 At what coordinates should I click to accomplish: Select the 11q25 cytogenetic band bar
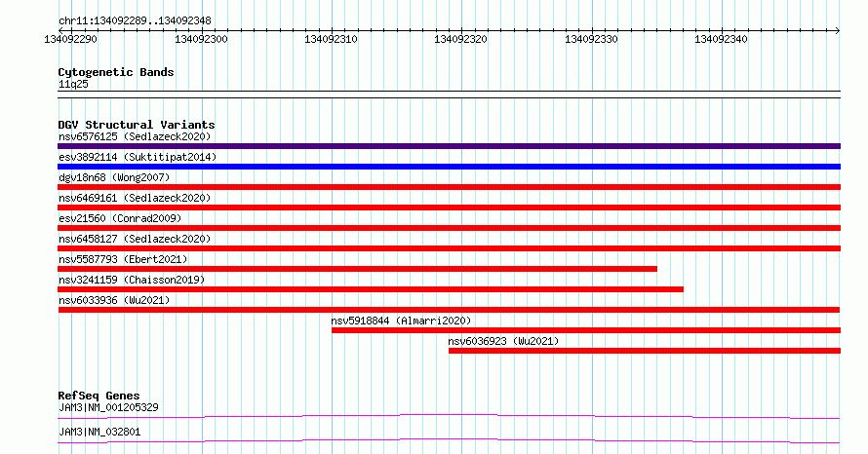pos(449,95)
